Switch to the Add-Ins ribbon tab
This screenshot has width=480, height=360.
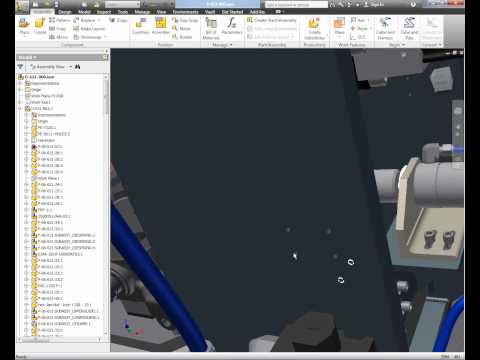(257, 12)
